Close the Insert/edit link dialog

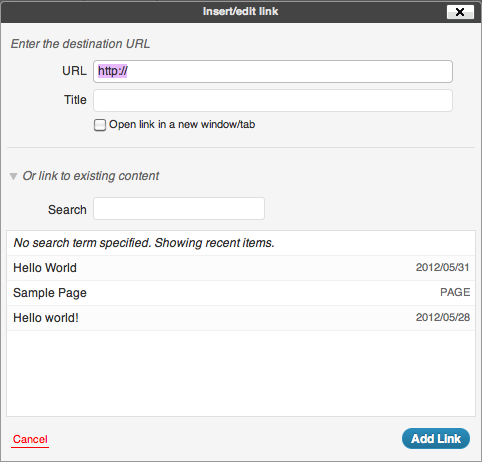tap(460, 12)
